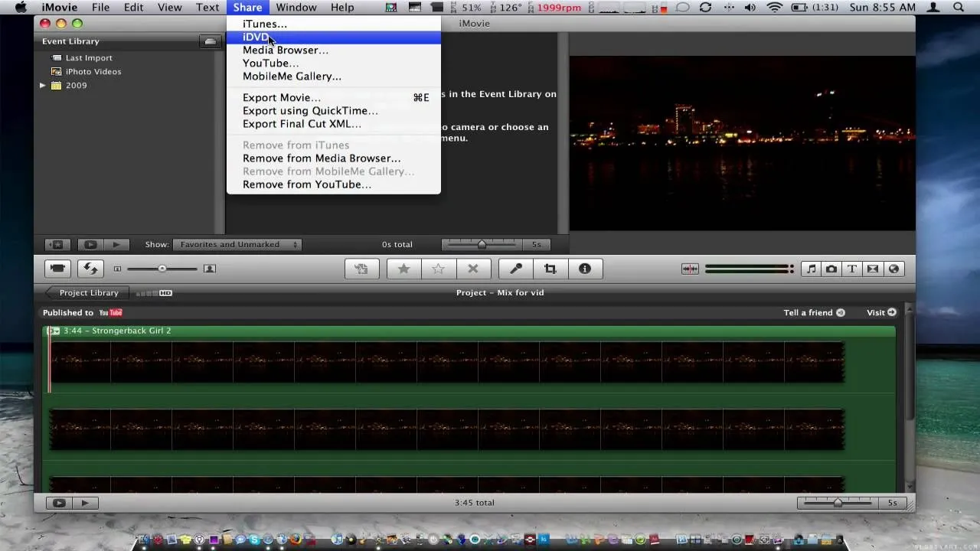Open the Favorites and Unmarked show dropdown
Screen dimensions: 980x551
[x=237, y=244]
